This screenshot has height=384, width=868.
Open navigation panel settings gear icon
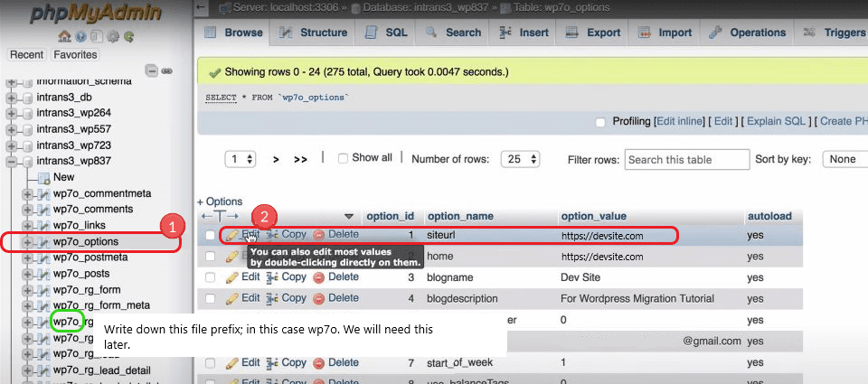coord(112,37)
